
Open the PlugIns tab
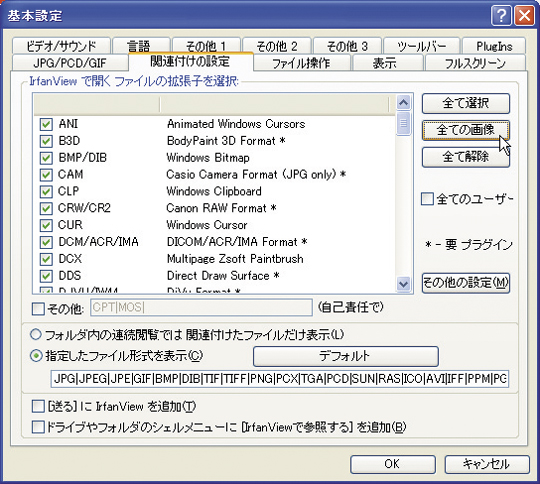[x=494, y=46]
